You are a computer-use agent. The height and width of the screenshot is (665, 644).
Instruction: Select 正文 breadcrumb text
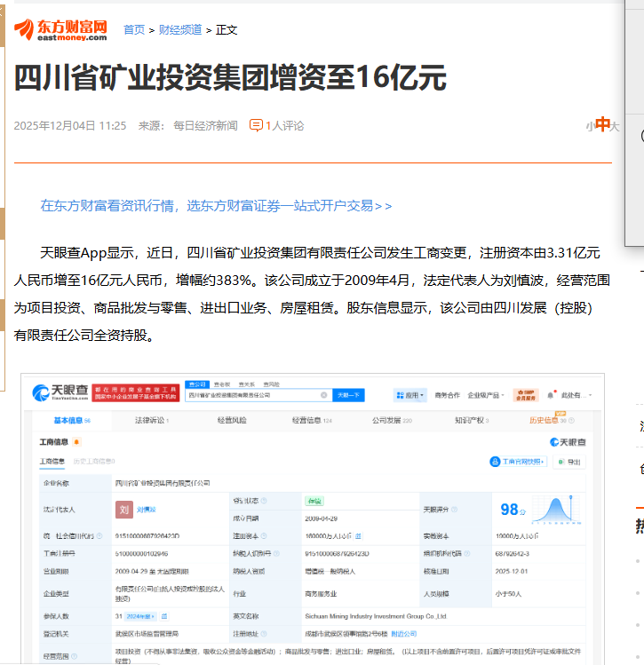227,30
